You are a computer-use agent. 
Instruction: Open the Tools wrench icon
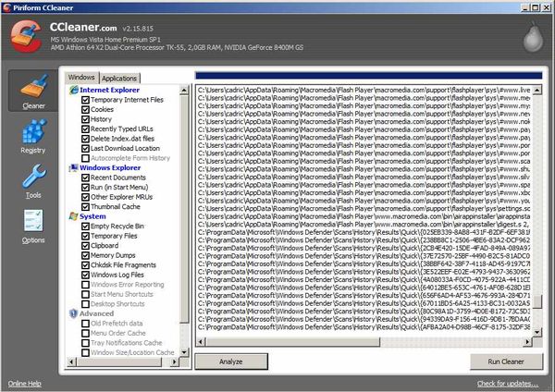click(33, 179)
